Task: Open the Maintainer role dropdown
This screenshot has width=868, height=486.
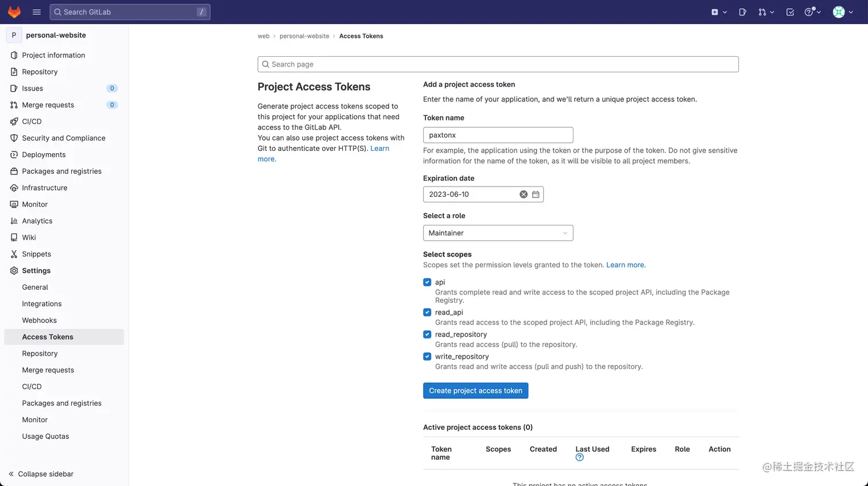Action: [x=498, y=233]
